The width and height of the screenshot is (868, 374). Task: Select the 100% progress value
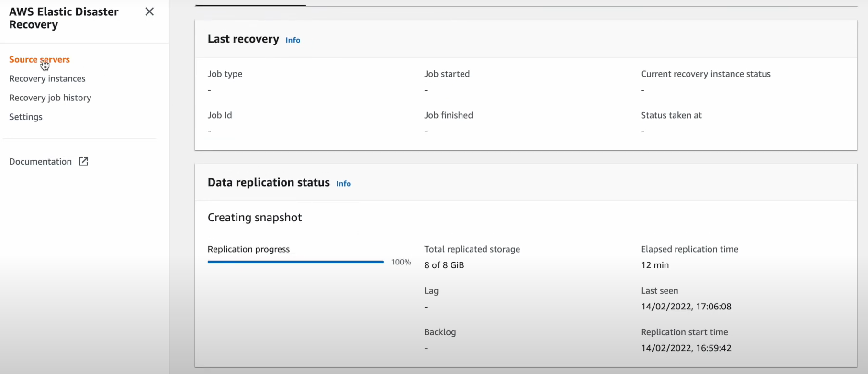tap(401, 262)
